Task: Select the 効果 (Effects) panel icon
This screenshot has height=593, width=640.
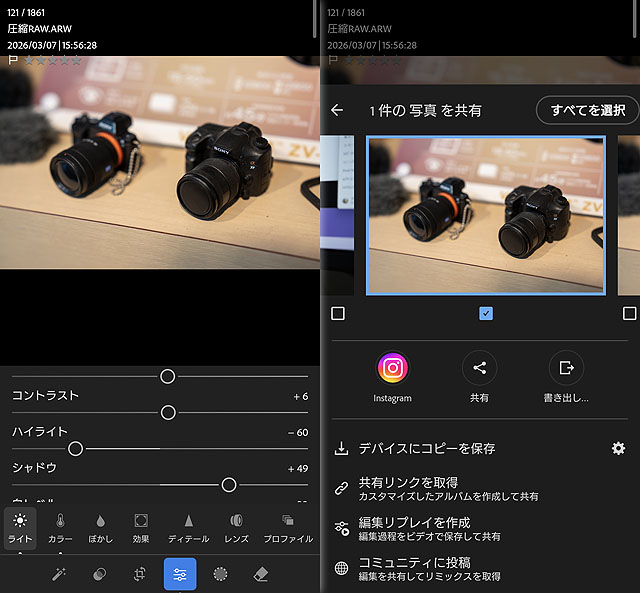Action: pyautogui.click(x=141, y=527)
